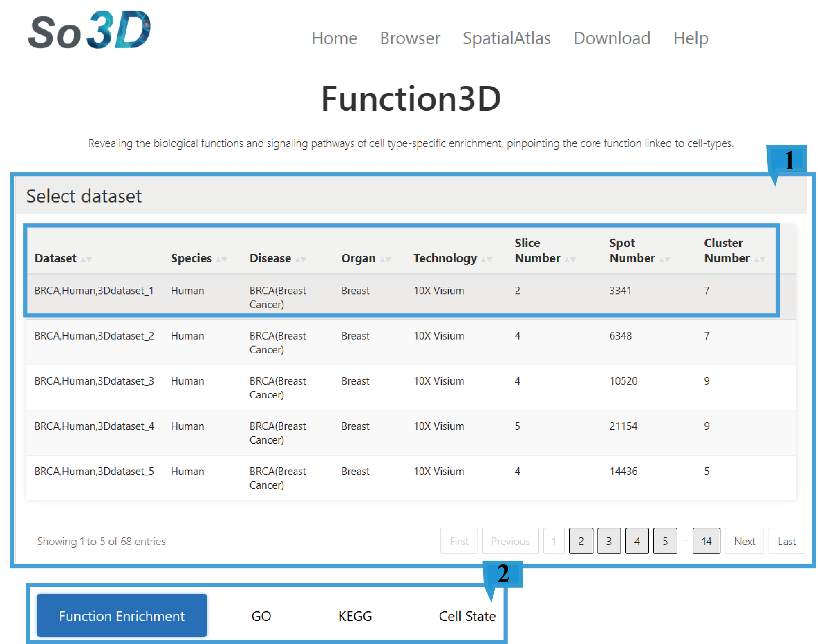Sort table by Species column arrows
818x644 pixels.
tap(221, 259)
